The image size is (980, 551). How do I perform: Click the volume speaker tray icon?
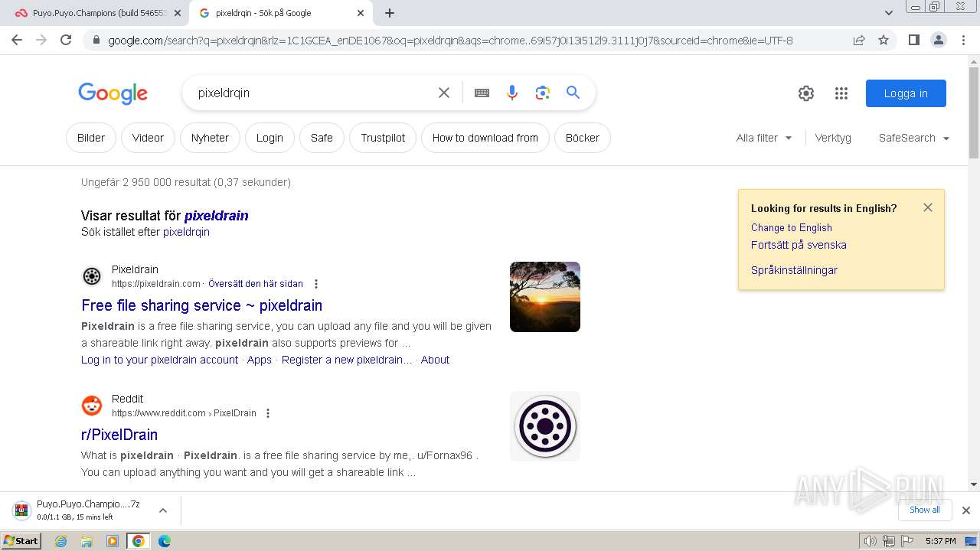tap(870, 541)
